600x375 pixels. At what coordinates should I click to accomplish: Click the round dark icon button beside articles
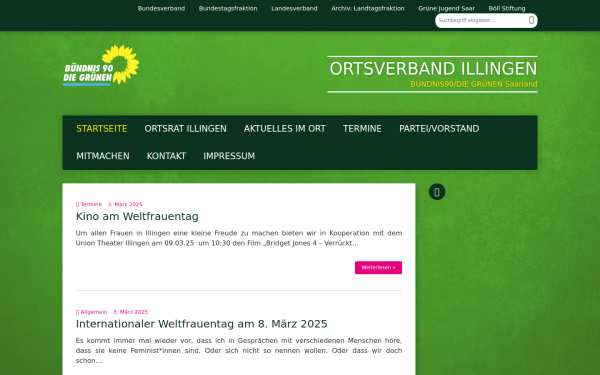[x=437, y=192]
